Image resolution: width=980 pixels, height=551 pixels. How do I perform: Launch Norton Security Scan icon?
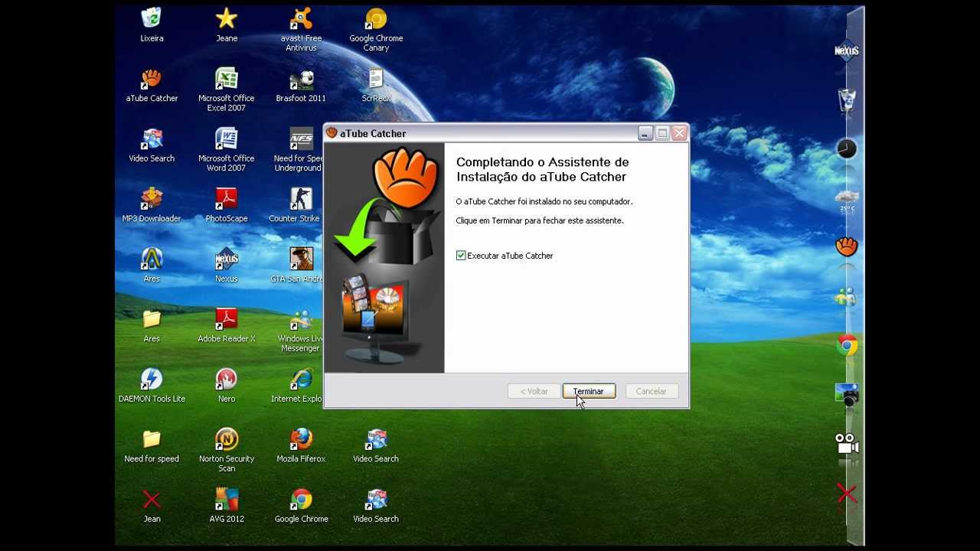(x=227, y=450)
